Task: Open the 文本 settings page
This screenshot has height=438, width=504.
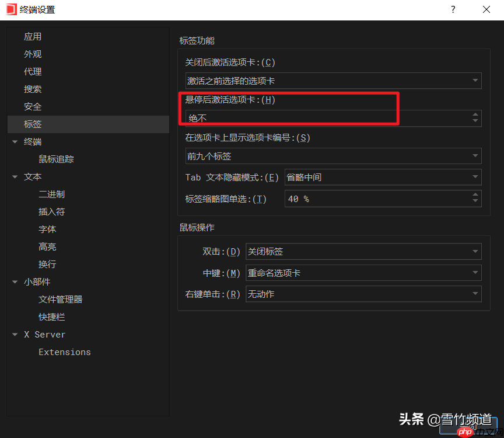Action: click(33, 177)
